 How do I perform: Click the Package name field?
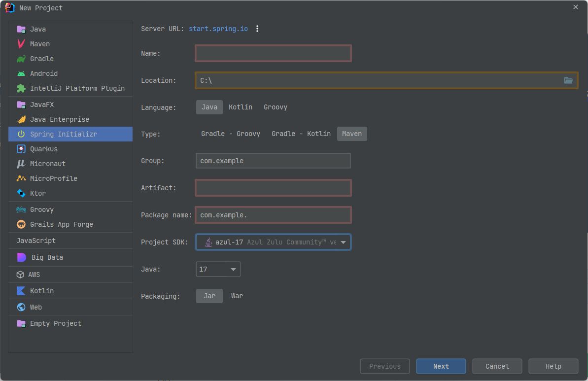tap(274, 215)
